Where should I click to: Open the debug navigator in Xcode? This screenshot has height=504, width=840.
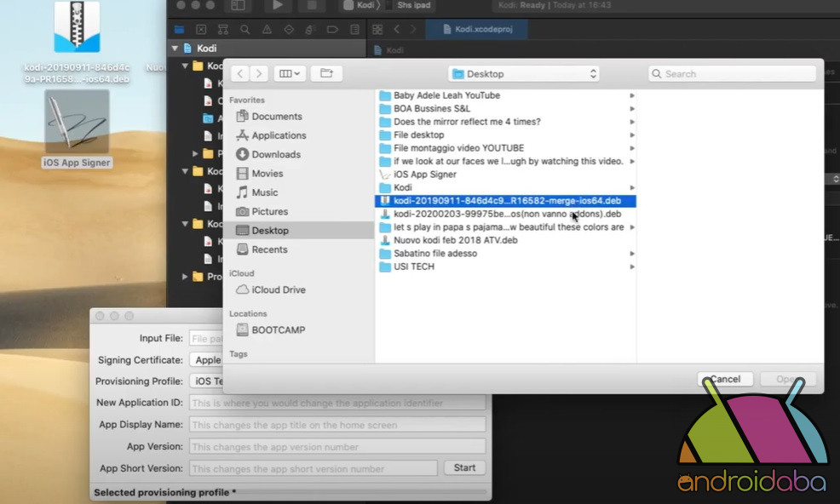coord(310,30)
